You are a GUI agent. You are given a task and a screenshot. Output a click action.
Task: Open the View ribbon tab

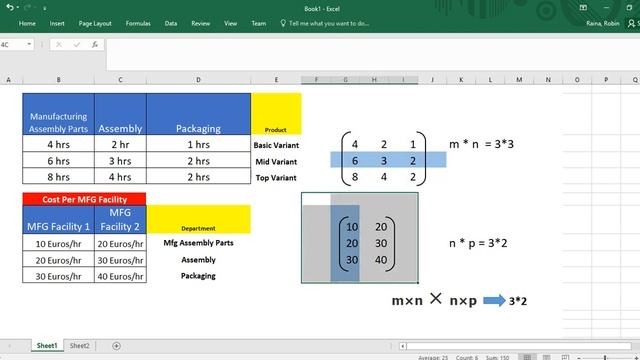click(x=230, y=23)
